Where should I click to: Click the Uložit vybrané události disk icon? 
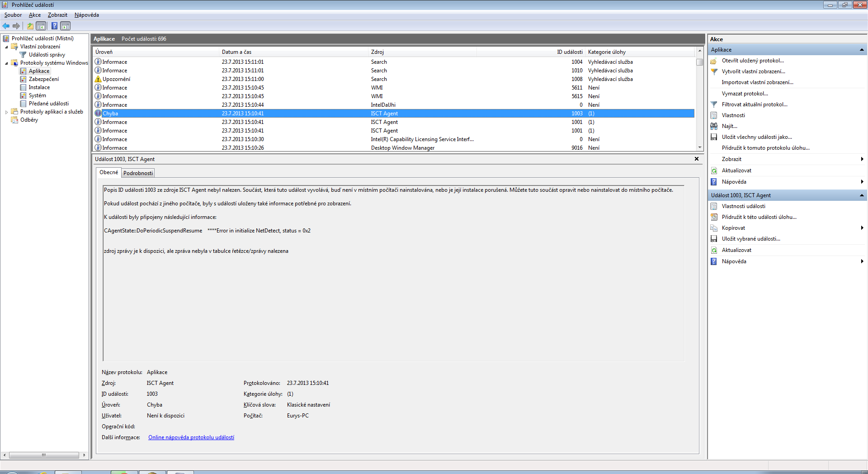coord(714,239)
